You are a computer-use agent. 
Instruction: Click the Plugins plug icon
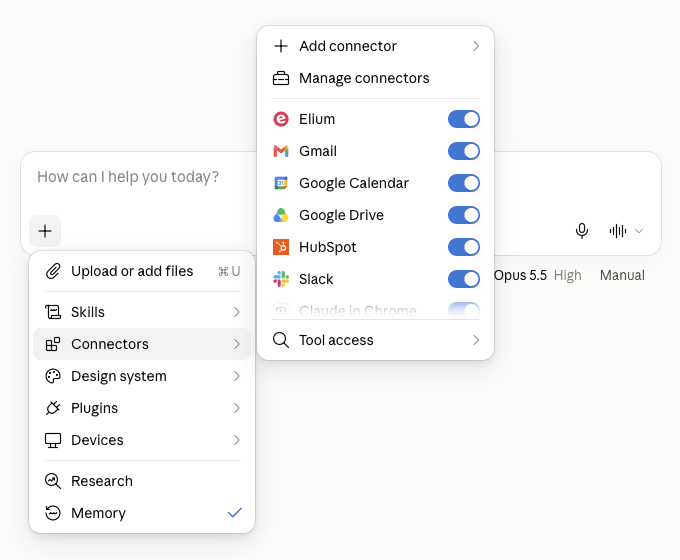53,408
